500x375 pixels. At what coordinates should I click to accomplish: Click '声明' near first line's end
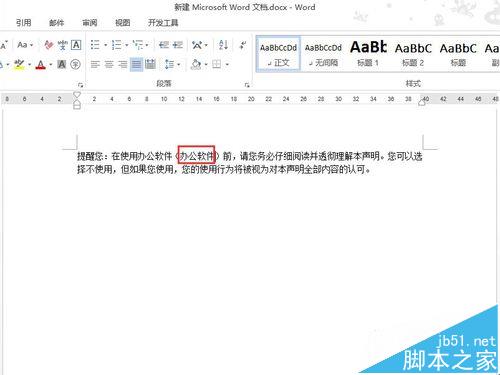[x=371, y=156]
